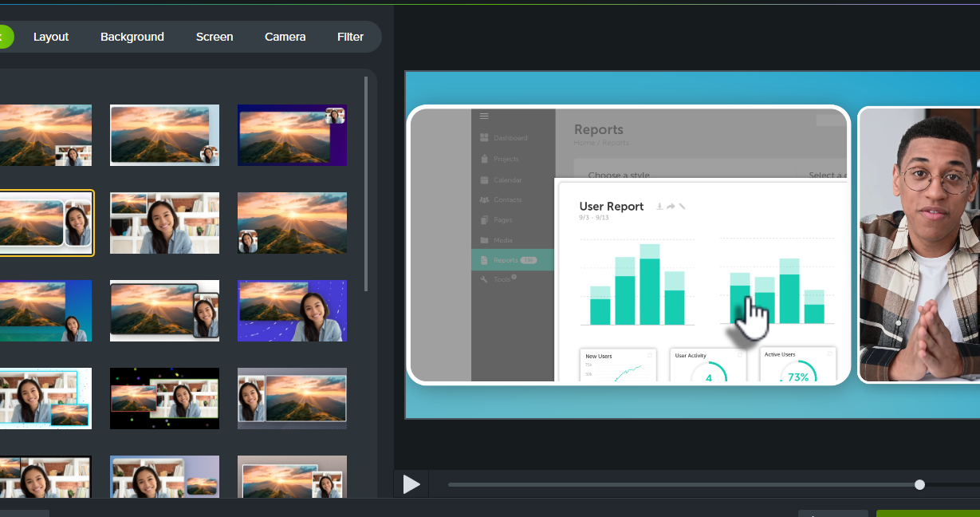Choose light-background layout with round camera corner
This screenshot has height=517, width=980.
(164, 135)
